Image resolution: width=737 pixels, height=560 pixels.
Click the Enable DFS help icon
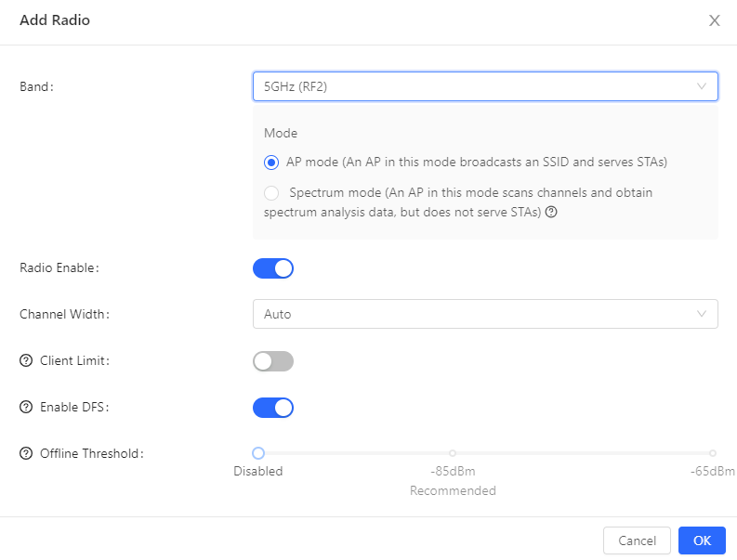click(26, 407)
